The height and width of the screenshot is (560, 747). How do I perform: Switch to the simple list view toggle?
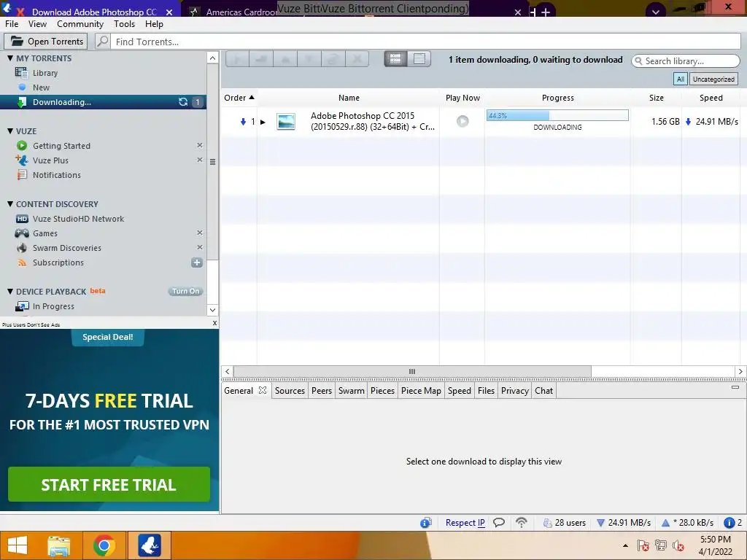[x=419, y=59]
